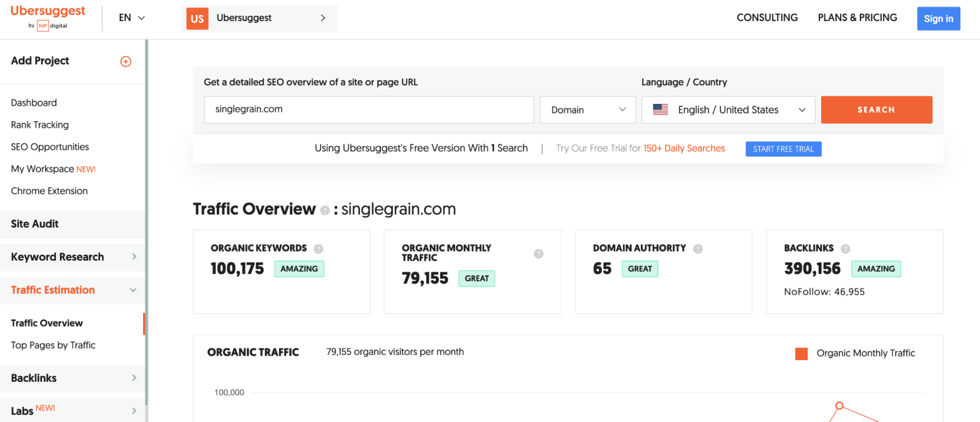The height and width of the screenshot is (422, 980).
Task: Click the AMAZING badge under Backlinks
Action: tap(876, 269)
